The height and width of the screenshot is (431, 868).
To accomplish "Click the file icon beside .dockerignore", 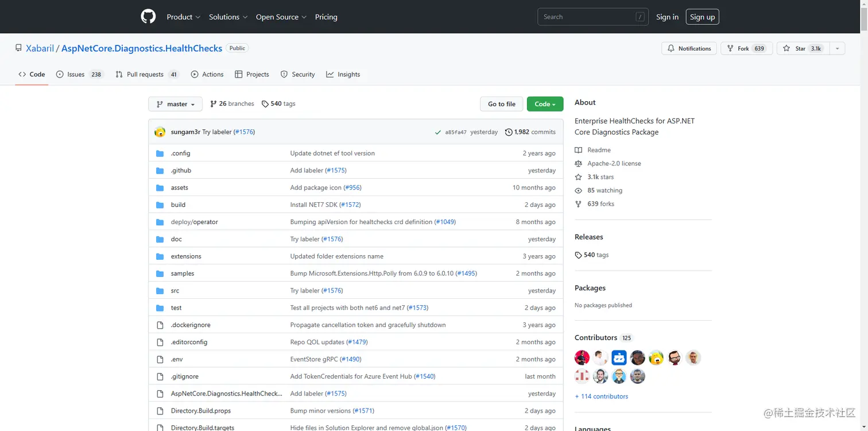I will (x=160, y=325).
